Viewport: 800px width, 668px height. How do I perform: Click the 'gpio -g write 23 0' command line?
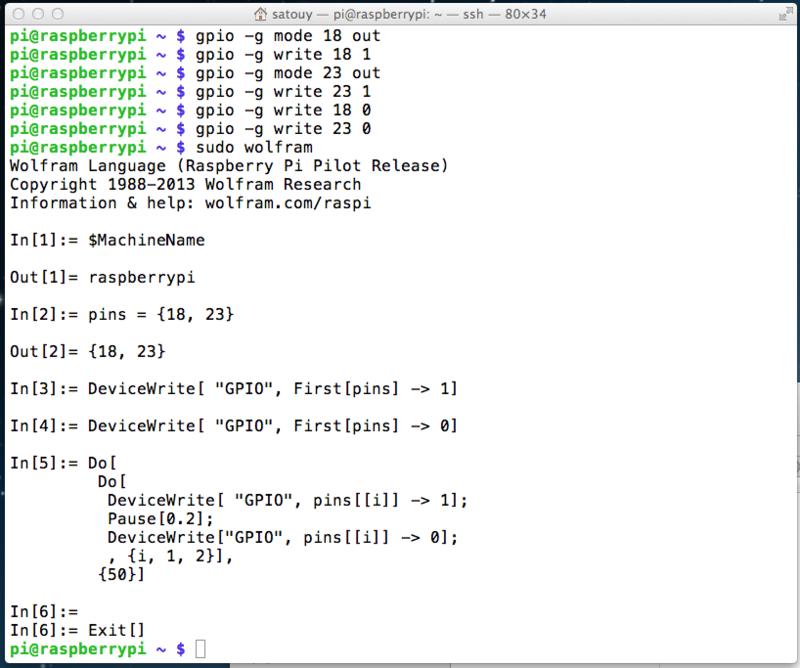pyautogui.click(x=283, y=129)
